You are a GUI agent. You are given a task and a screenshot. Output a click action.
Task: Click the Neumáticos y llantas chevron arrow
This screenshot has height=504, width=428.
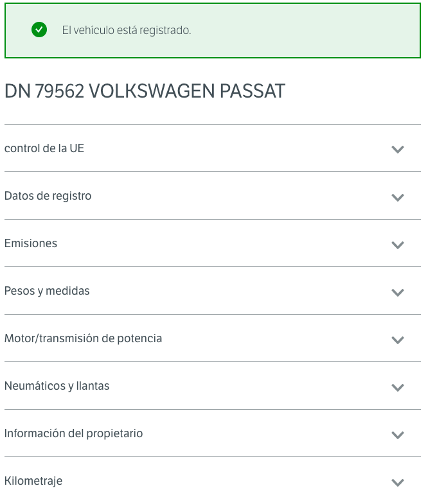[397, 388]
